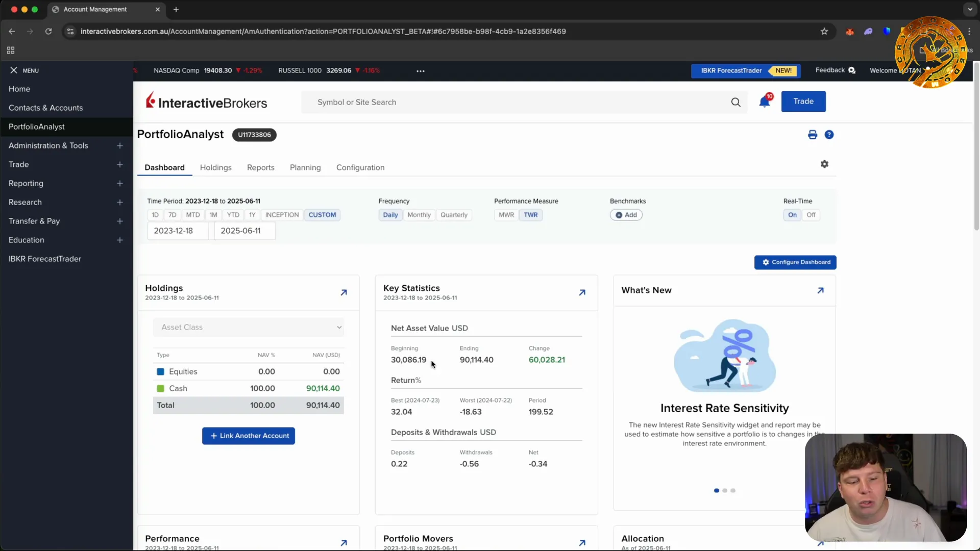Expand the Research sidebar section

(119, 203)
